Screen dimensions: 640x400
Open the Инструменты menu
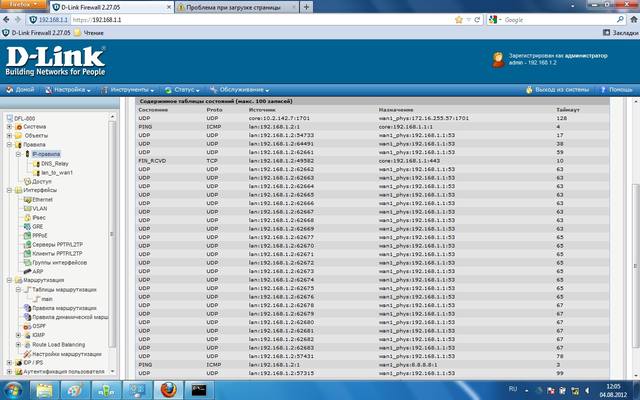point(127,90)
